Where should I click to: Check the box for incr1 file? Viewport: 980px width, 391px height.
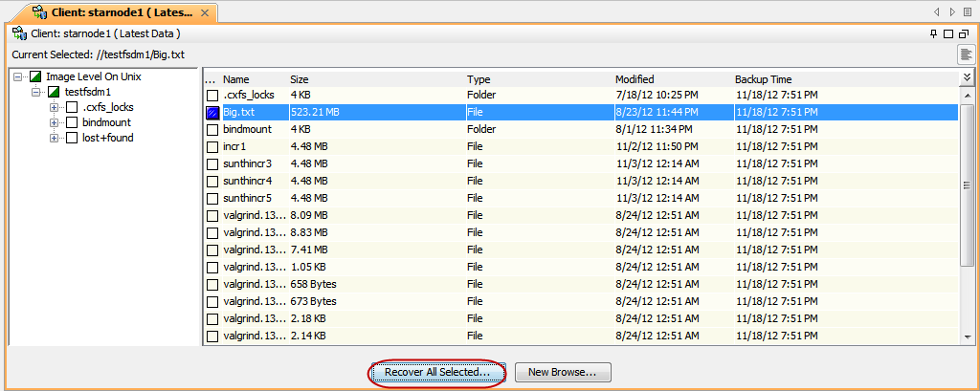[x=212, y=147]
